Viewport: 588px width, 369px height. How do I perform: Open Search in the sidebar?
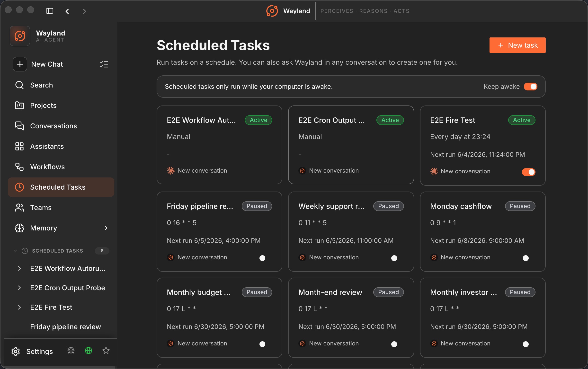[61, 85]
